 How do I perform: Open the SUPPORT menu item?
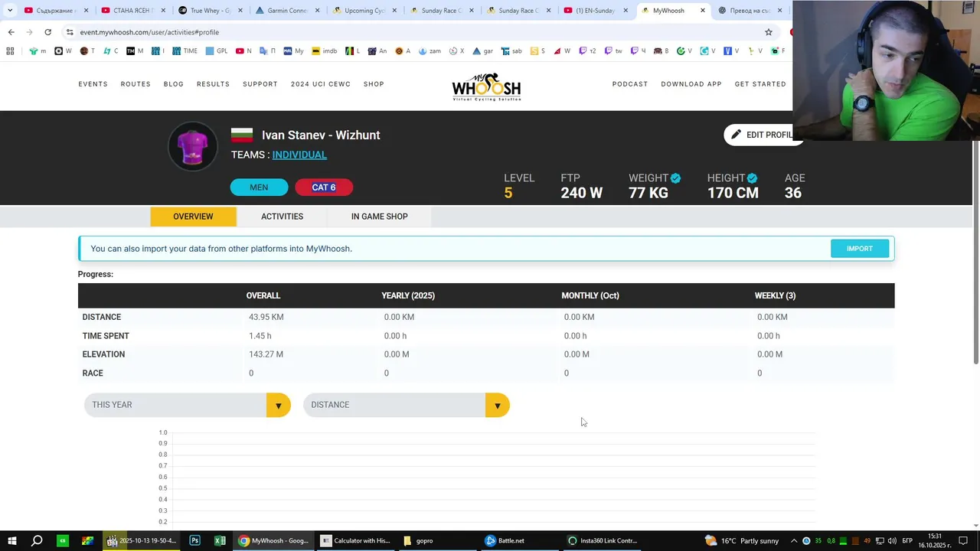[x=260, y=84]
